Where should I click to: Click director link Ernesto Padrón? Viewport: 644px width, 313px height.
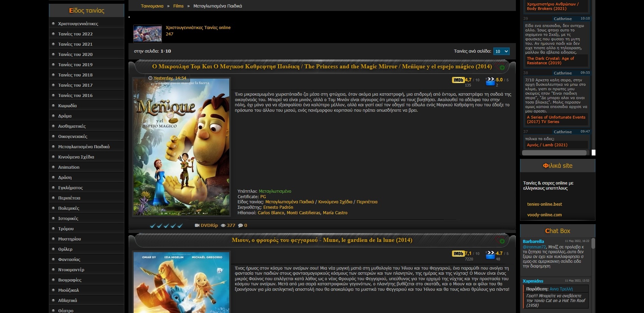[x=278, y=207]
